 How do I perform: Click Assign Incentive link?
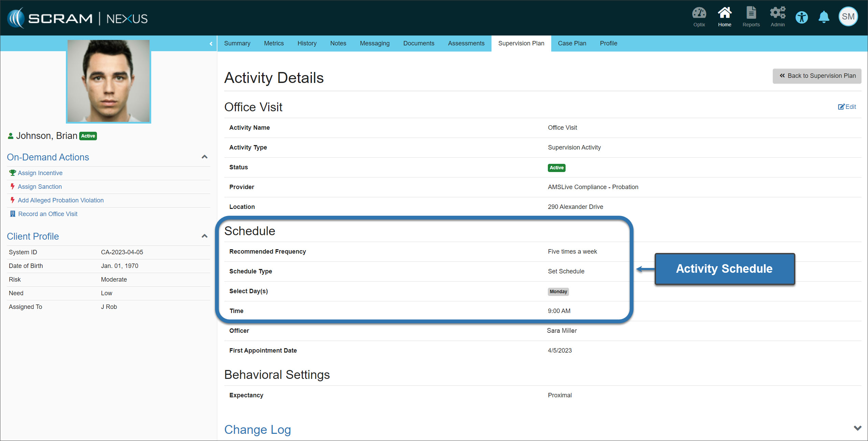(40, 173)
